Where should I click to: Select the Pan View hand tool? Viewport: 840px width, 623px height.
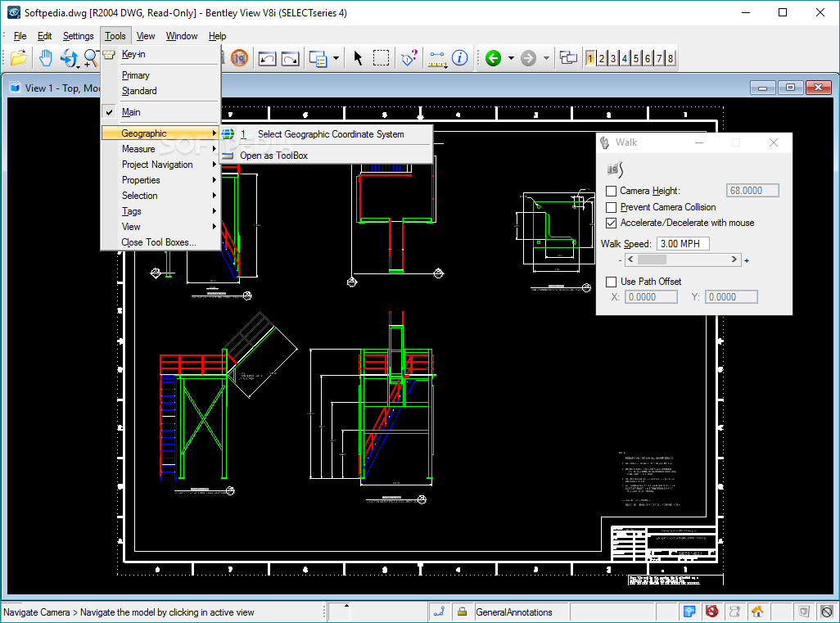[45, 58]
